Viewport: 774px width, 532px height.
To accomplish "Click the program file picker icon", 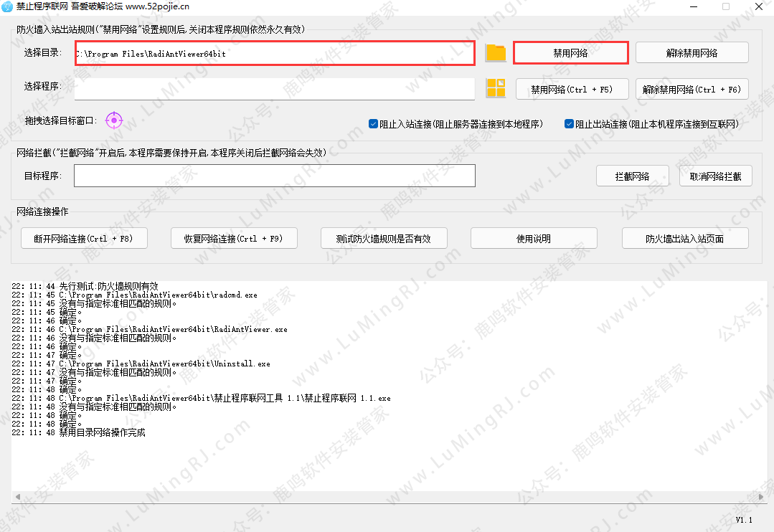I will (496, 88).
